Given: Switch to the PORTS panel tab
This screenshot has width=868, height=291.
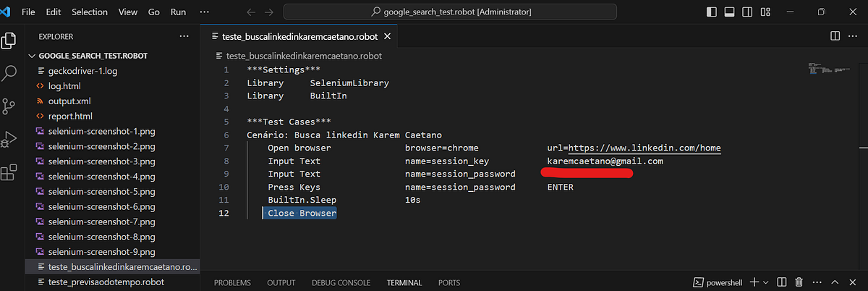Looking at the screenshot, I should (448, 282).
